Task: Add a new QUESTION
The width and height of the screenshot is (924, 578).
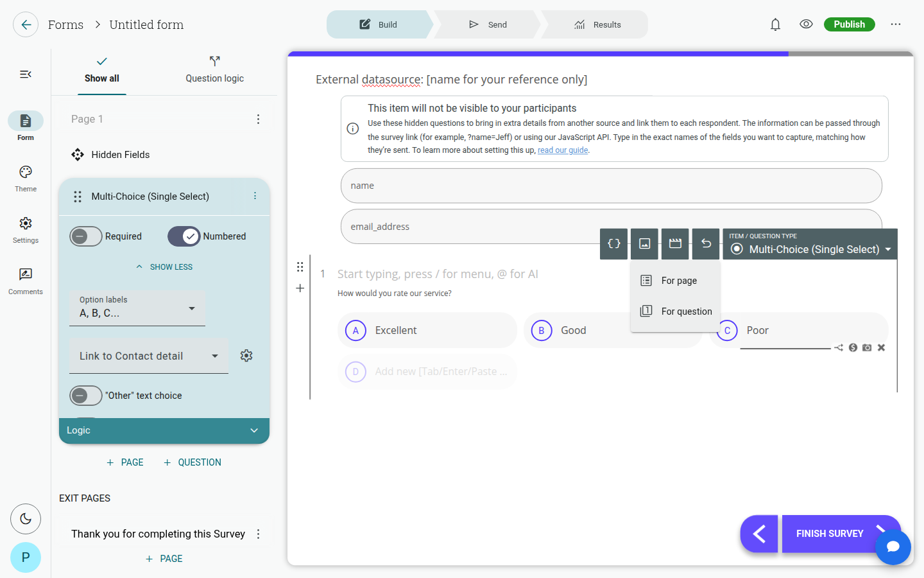Action: click(x=193, y=462)
